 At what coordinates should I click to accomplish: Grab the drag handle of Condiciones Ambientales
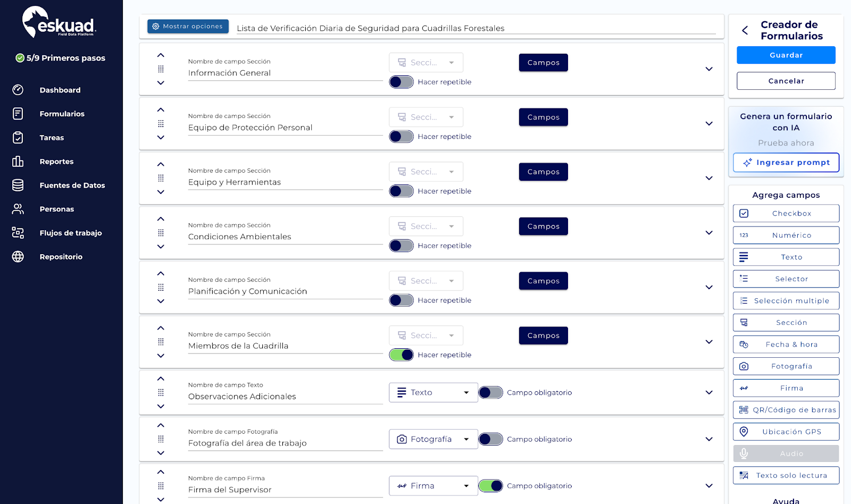[161, 233]
